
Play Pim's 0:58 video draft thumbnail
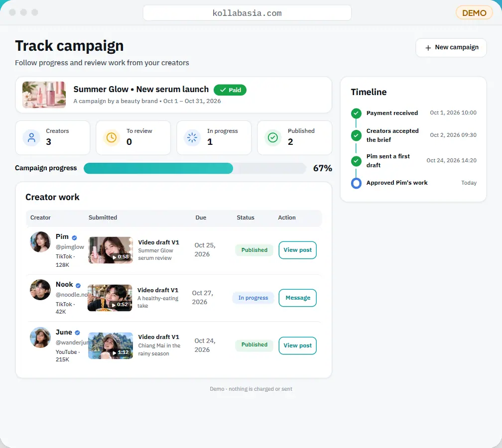pos(111,250)
